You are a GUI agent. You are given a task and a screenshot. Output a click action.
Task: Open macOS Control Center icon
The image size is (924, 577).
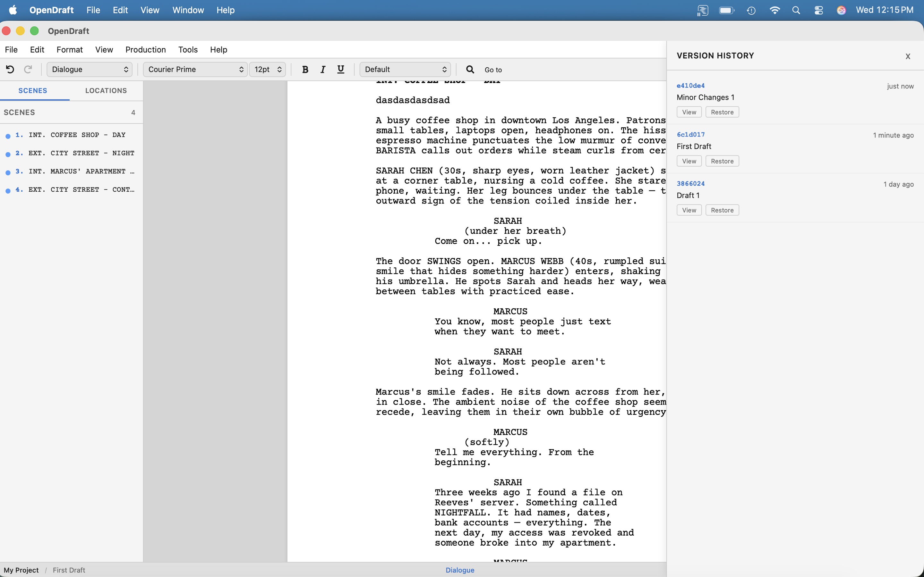[818, 10]
